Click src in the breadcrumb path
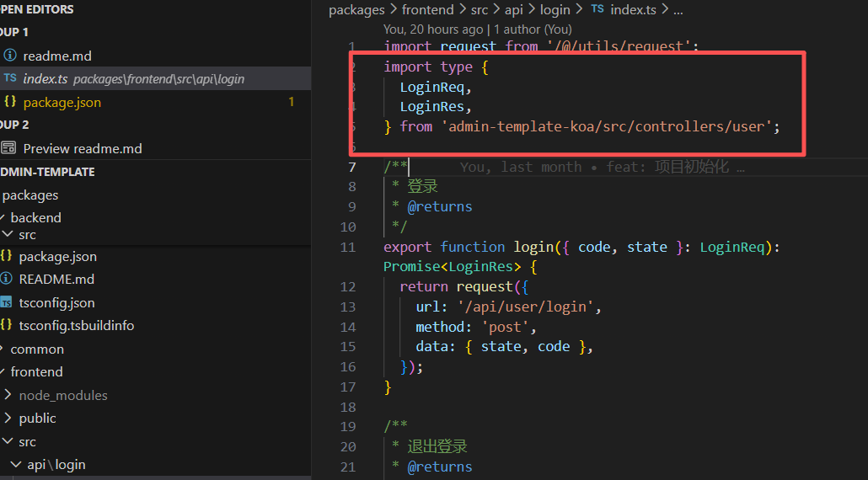Image resolution: width=868 pixels, height=480 pixels. [x=480, y=10]
